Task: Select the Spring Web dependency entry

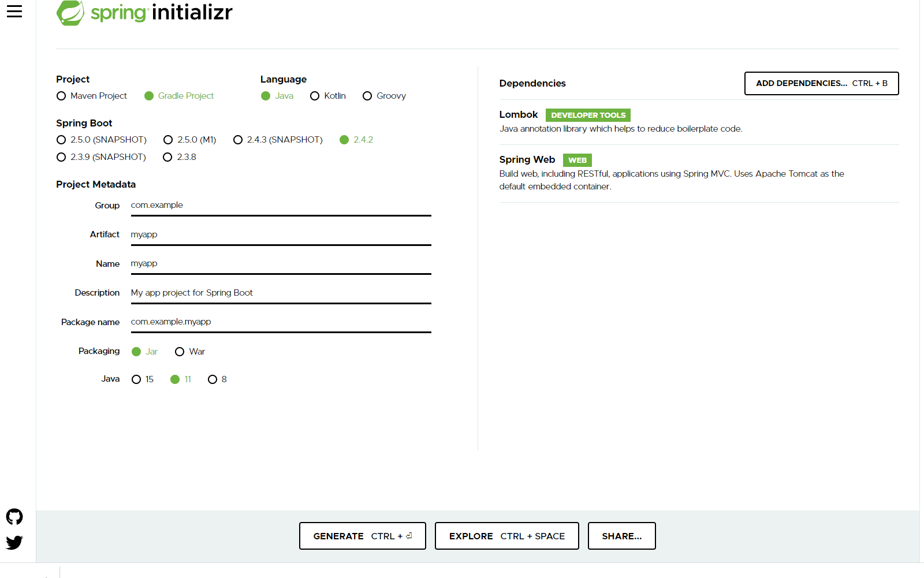Action: [x=699, y=173]
